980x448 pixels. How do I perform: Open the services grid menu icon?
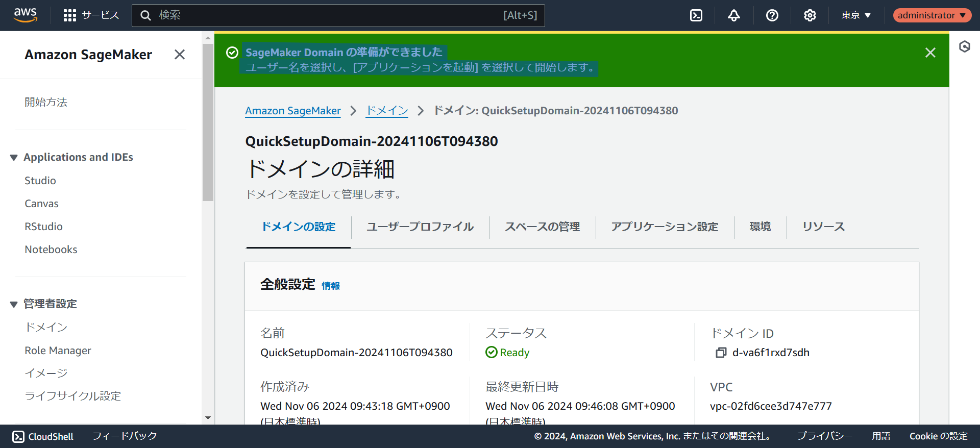pyautogui.click(x=70, y=15)
